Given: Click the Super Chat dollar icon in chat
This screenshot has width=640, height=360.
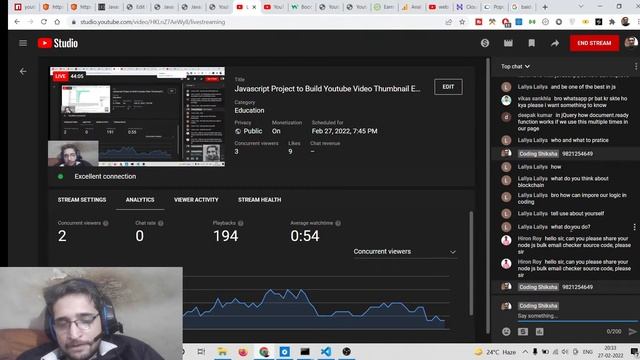Looking at the screenshot, I should [x=523, y=331].
